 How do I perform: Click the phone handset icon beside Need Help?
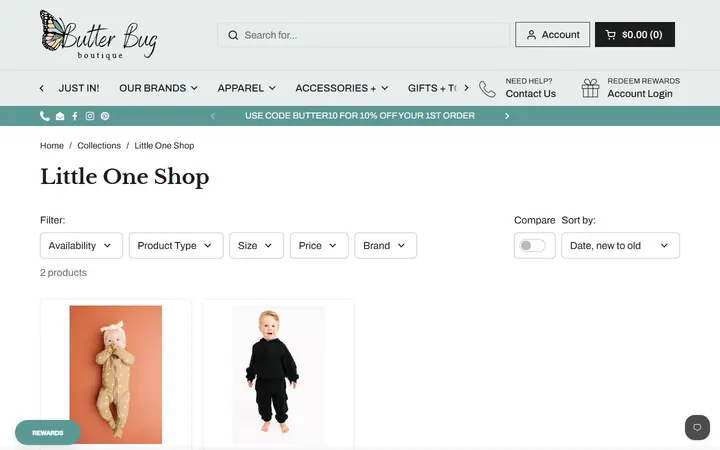click(x=487, y=89)
